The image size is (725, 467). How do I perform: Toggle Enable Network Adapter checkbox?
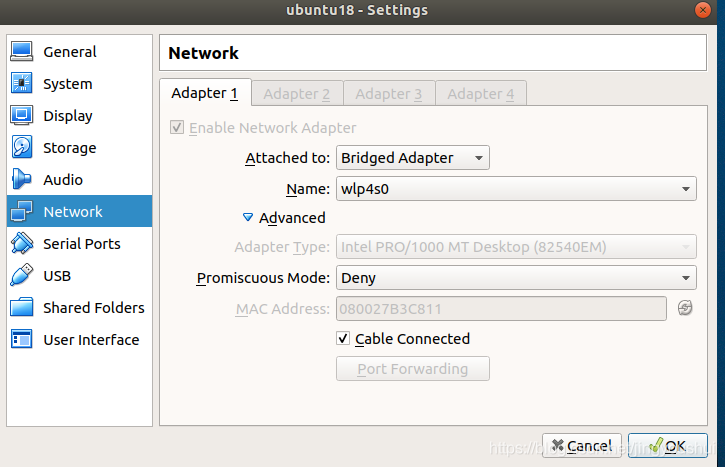point(178,128)
